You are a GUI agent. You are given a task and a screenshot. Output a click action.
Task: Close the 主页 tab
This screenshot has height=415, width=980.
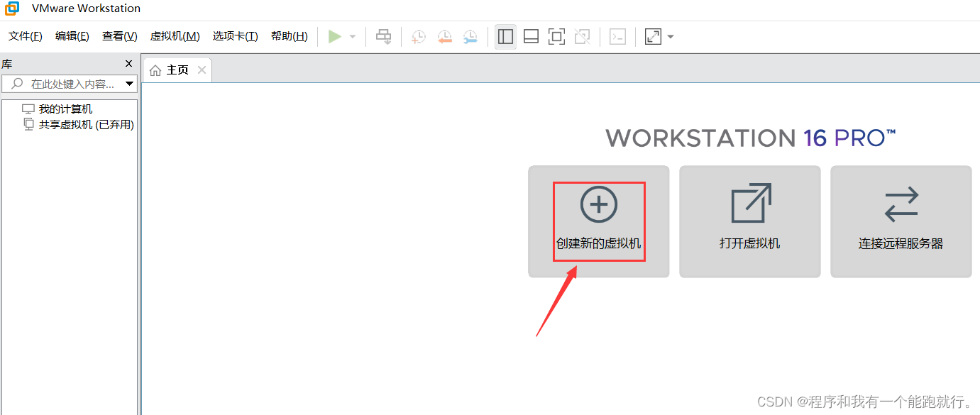[202, 70]
